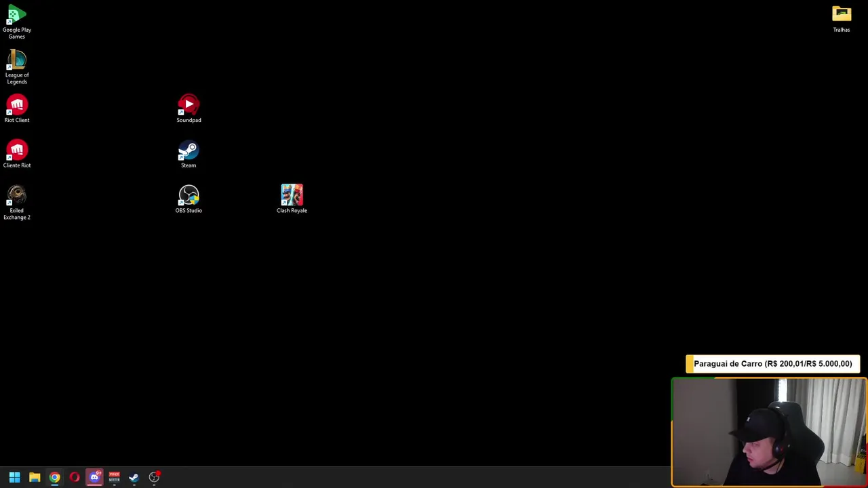868x488 pixels.
Task: Select the Tralhas folder on the desktop
Action: [x=842, y=19]
